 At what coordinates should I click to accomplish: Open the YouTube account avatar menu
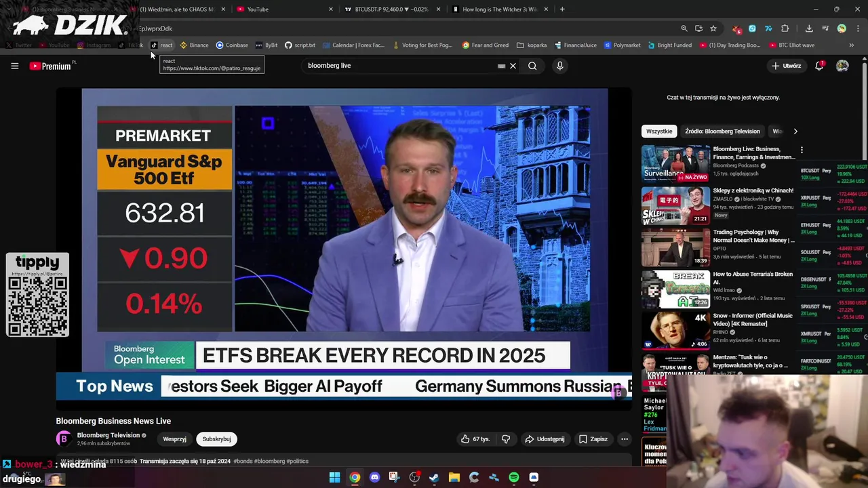842,66
